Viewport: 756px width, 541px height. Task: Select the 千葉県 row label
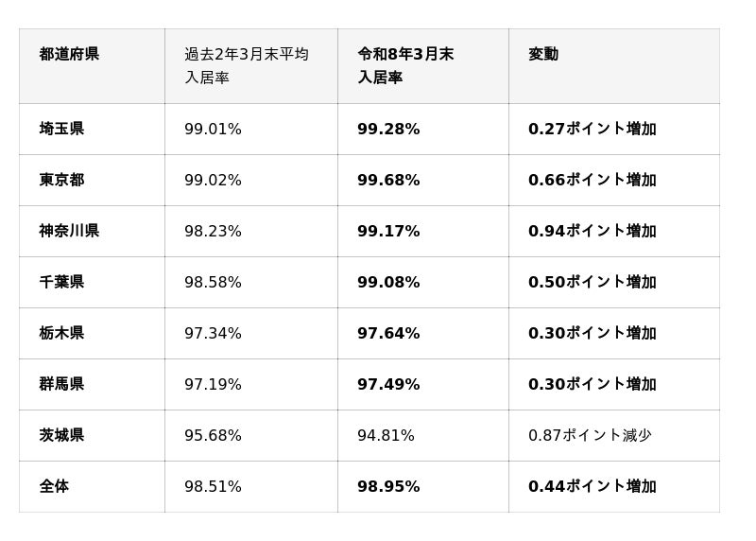tap(62, 283)
